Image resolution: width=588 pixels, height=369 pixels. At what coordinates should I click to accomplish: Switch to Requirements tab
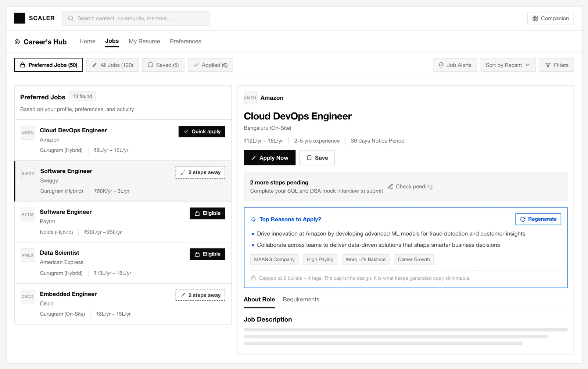(301, 300)
